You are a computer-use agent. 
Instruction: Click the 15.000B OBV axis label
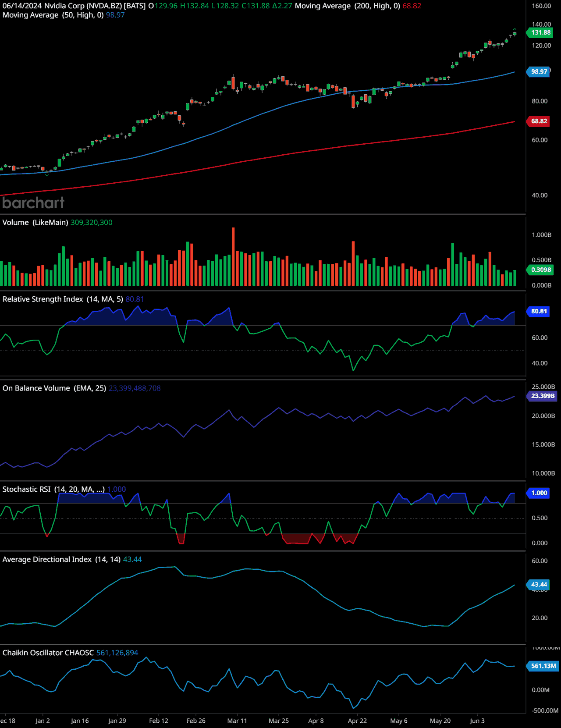[x=543, y=445]
